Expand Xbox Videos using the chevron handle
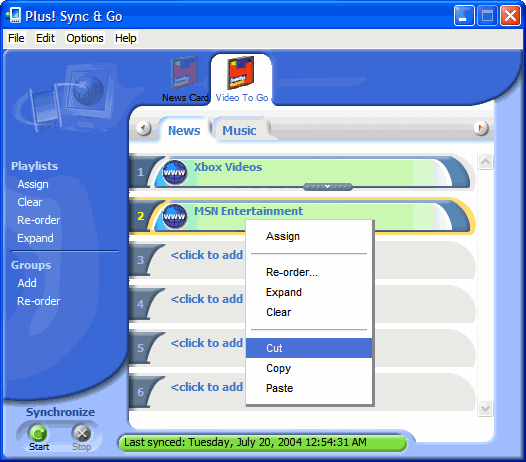Image resolution: width=526 pixels, height=462 pixels. click(327, 187)
